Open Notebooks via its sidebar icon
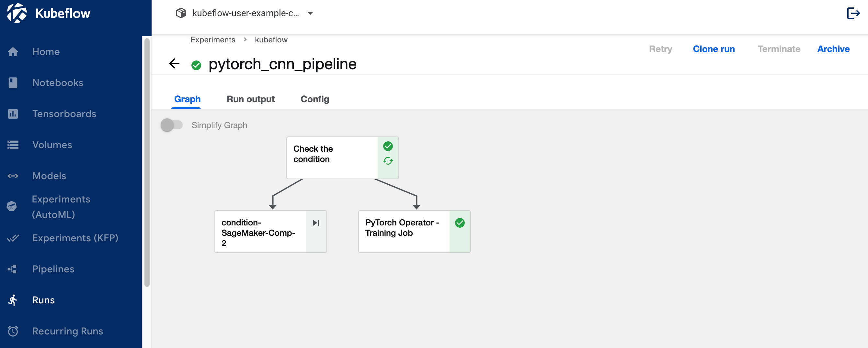The image size is (868, 348). coord(13,83)
